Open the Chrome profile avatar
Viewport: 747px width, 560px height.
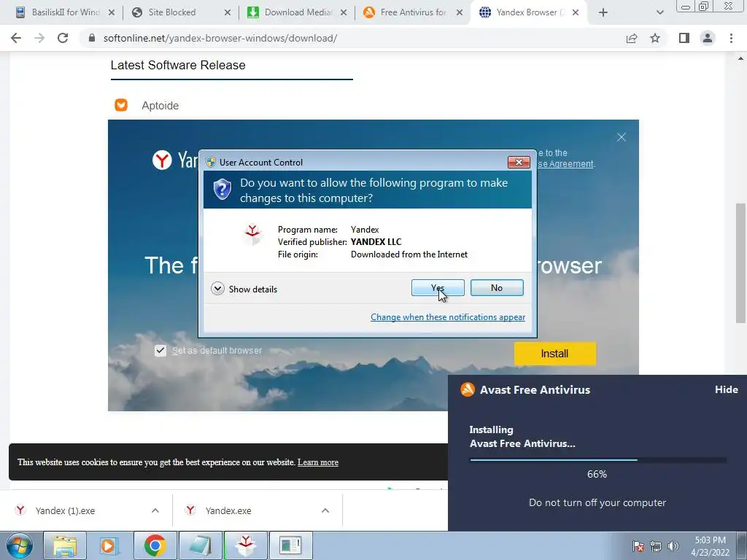(x=708, y=38)
